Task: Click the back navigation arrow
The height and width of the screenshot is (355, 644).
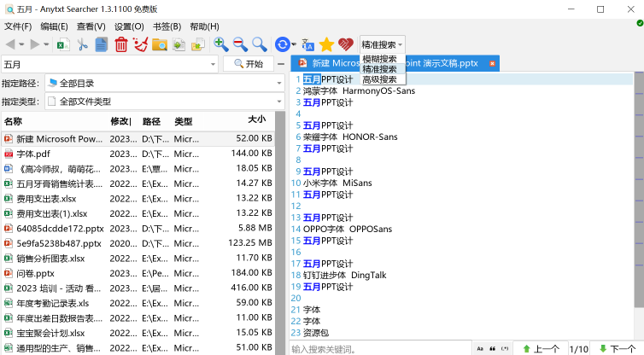Action: coord(10,44)
